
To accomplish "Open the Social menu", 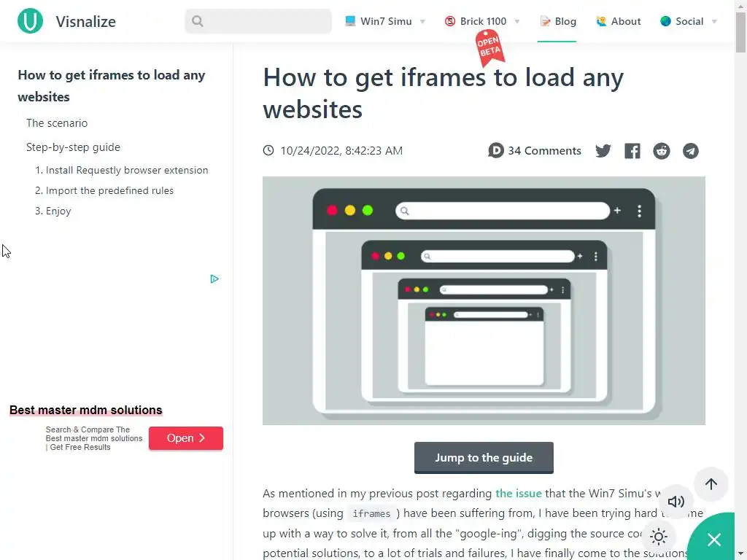I will click(689, 21).
